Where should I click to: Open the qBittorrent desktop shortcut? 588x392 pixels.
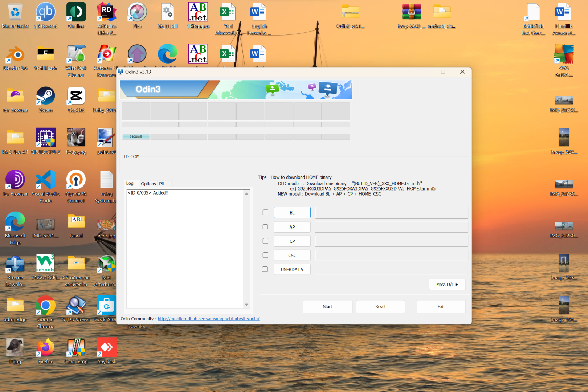[46, 16]
